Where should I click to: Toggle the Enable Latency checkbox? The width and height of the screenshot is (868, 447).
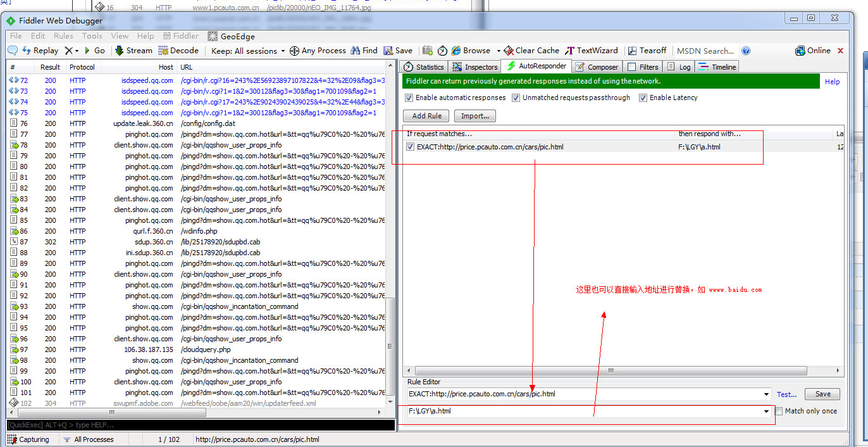click(643, 98)
